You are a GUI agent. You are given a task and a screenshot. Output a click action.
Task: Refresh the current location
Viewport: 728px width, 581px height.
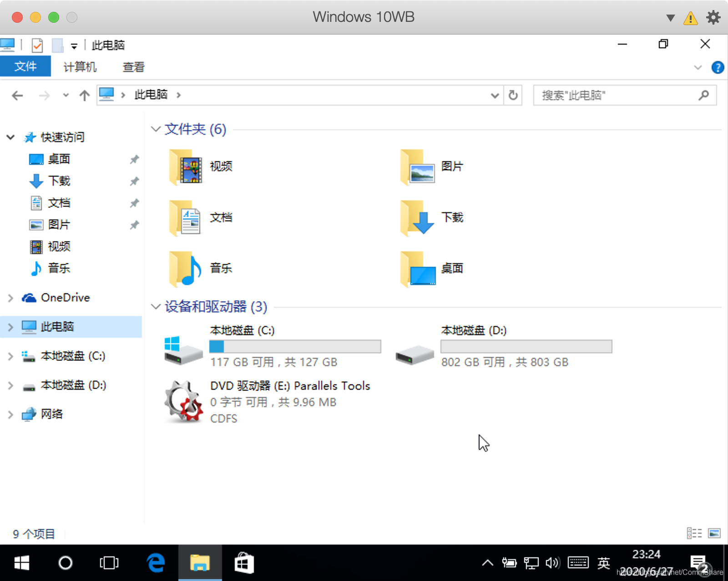click(x=513, y=95)
